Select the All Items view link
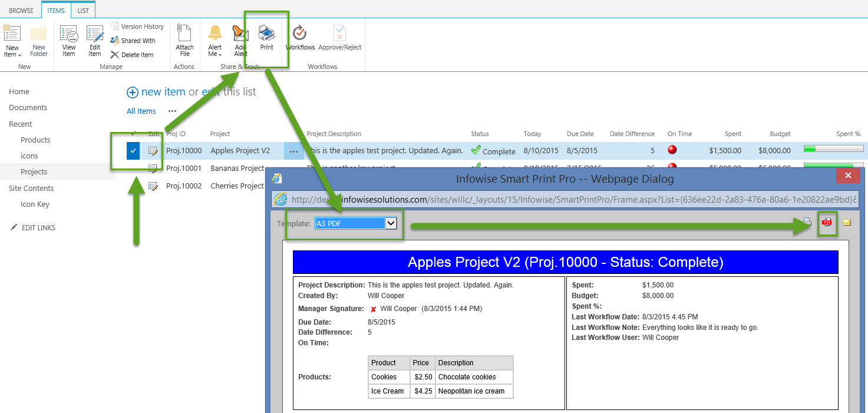Viewport: 868px width, 413px height. click(x=141, y=111)
